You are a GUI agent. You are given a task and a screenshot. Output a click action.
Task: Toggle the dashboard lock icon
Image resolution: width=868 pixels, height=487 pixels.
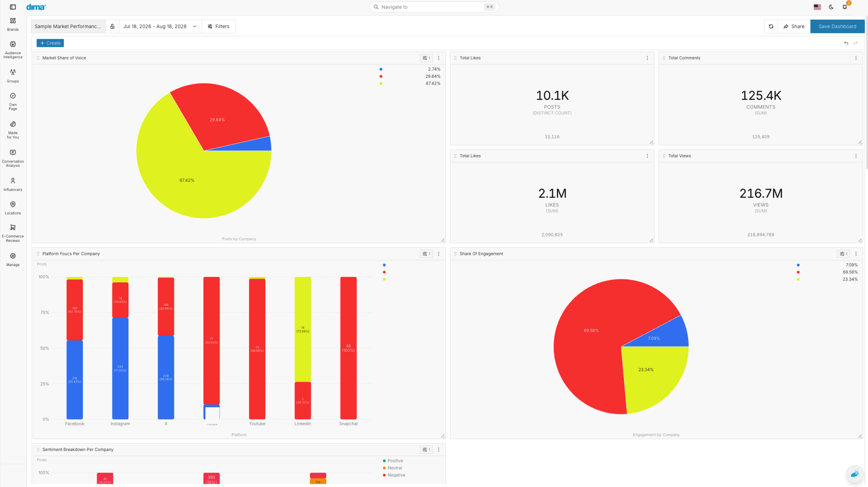tap(112, 26)
